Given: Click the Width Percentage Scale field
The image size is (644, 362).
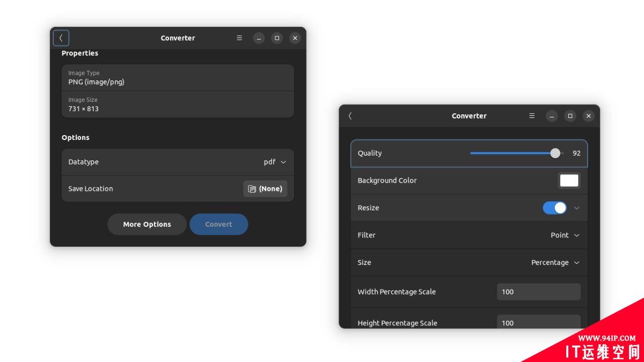Looking at the screenshot, I should [539, 292].
